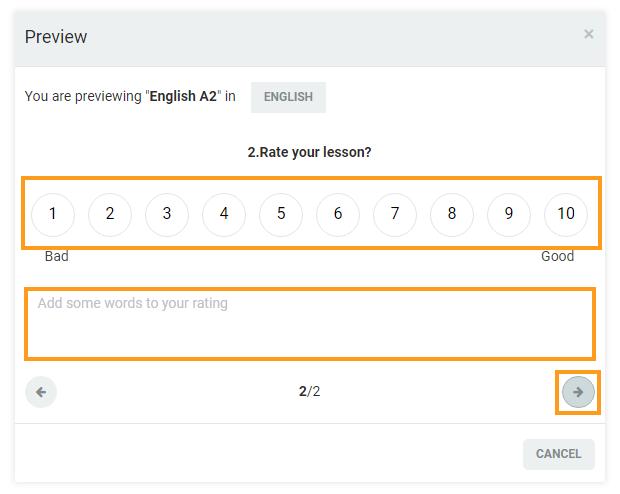Rate the lesson a 4
The height and width of the screenshot is (494, 620).
224,213
